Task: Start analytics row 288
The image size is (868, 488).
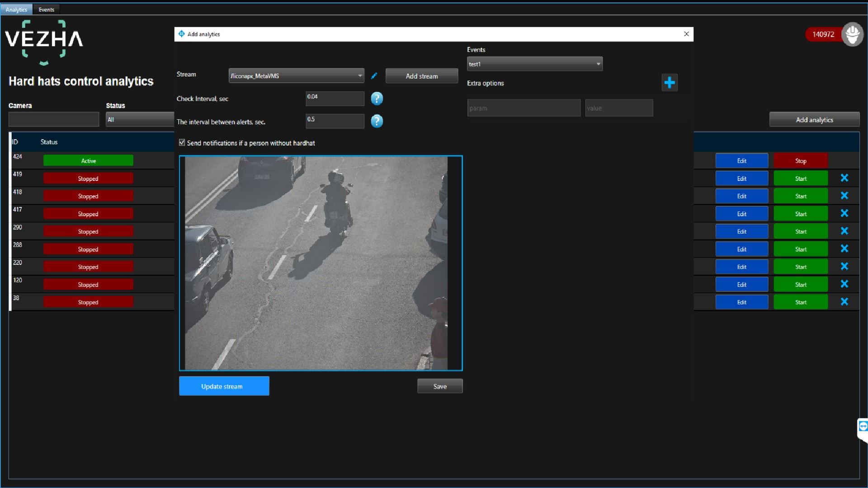Action: (801, 249)
